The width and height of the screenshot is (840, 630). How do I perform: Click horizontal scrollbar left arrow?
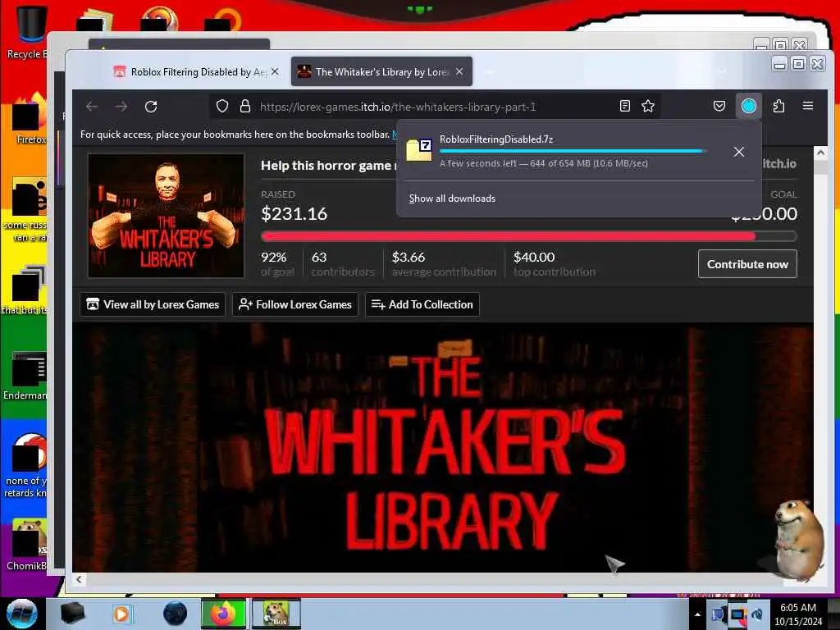pos(79,579)
